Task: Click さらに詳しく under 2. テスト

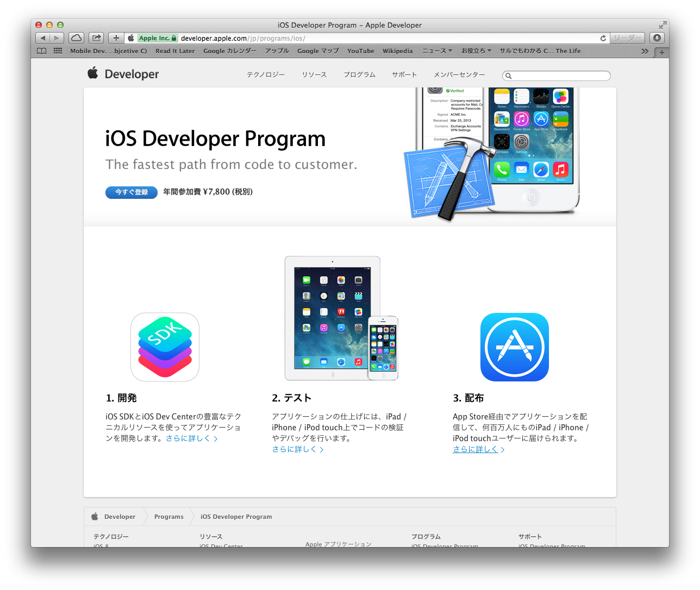Action: point(298,449)
